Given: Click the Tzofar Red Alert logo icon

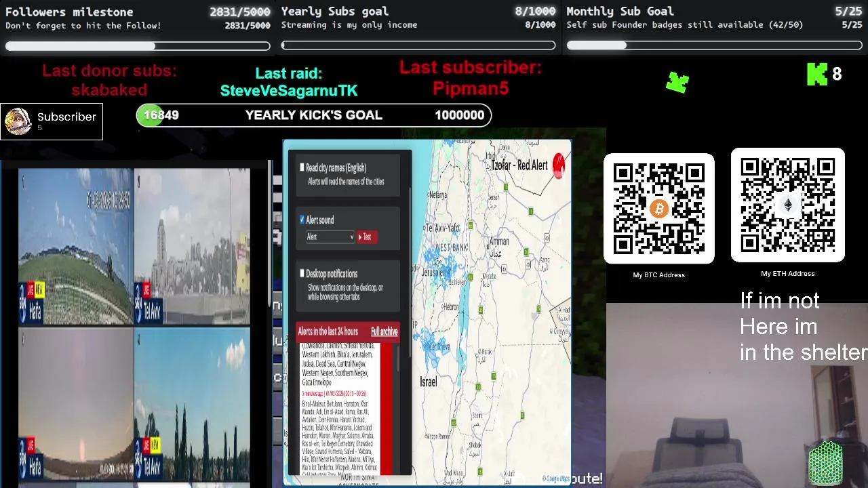Looking at the screenshot, I should (559, 165).
